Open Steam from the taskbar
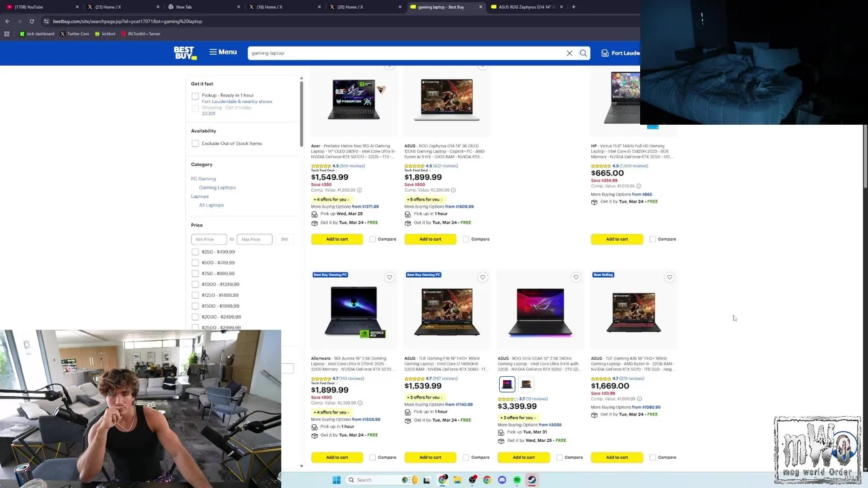 point(532,480)
